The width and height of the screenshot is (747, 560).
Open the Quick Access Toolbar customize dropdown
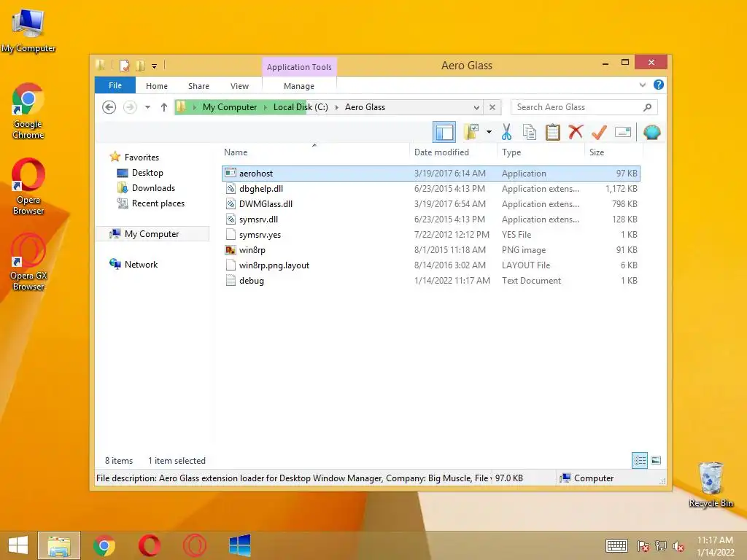point(155,66)
